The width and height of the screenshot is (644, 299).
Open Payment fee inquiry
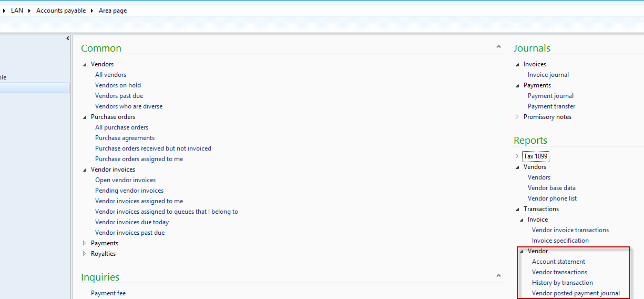108,293
